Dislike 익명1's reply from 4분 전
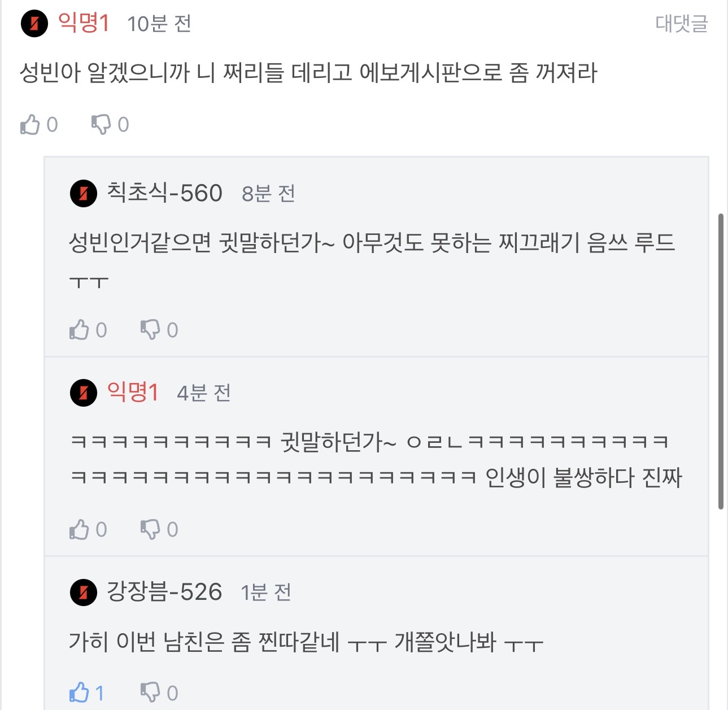This screenshot has width=728, height=710. click(151, 529)
